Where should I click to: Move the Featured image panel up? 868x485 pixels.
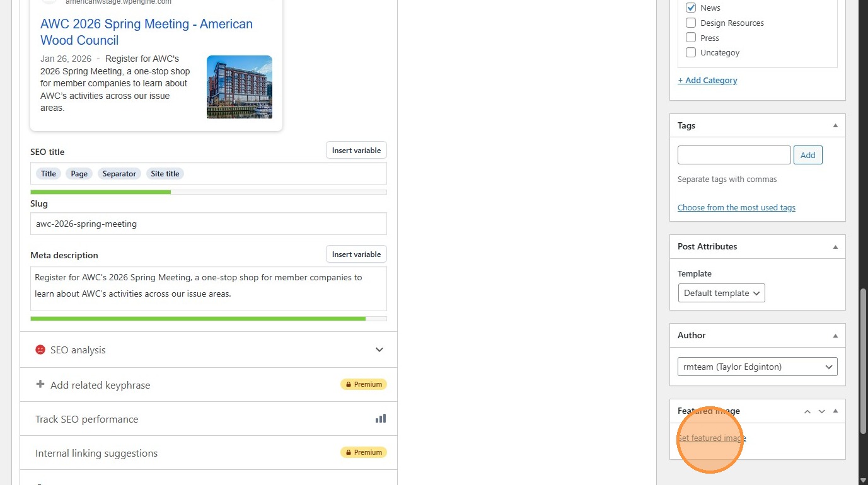807,411
